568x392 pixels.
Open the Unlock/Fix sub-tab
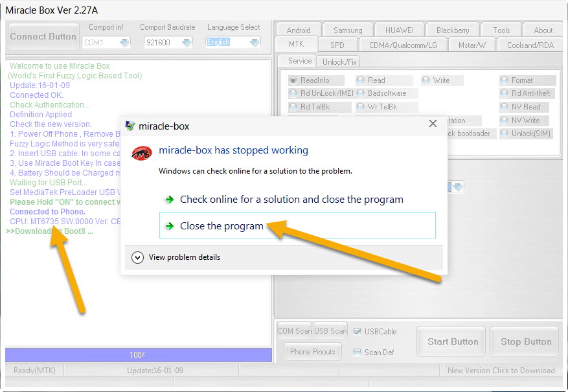[x=339, y=62]
